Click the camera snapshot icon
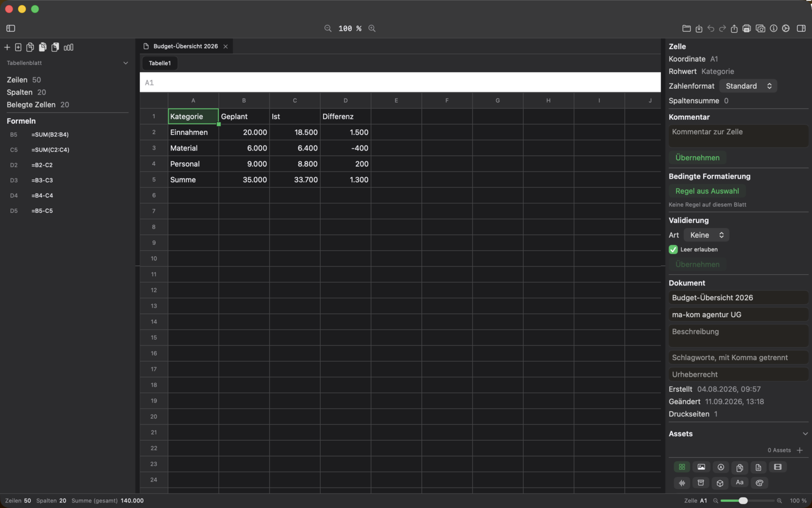Screen dimensions: 812x508 (x=761, y=28)
